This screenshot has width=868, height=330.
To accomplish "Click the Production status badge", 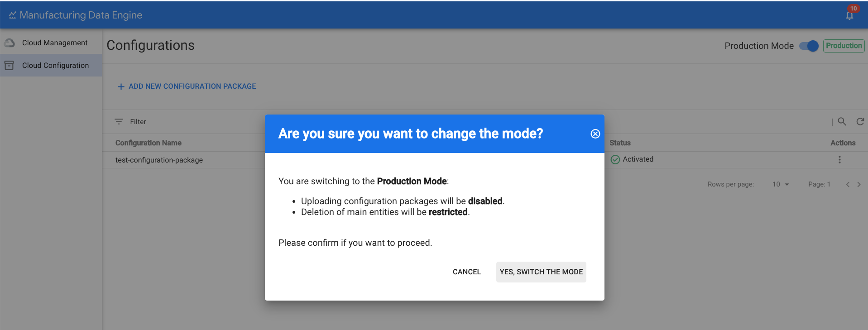I will point(844,46).
